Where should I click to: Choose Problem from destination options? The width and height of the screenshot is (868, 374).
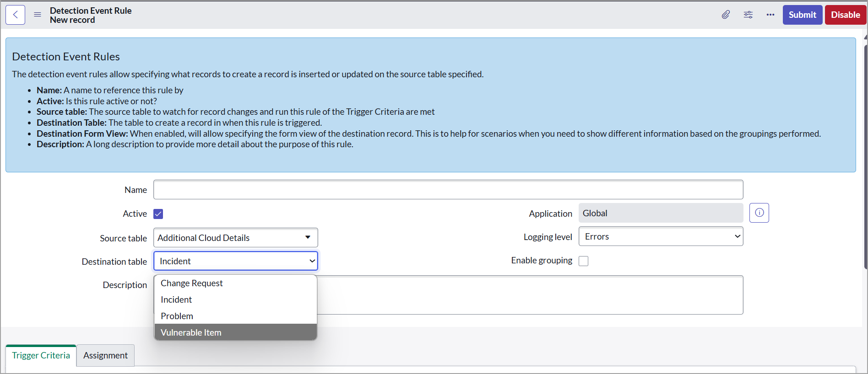[235, 316]
